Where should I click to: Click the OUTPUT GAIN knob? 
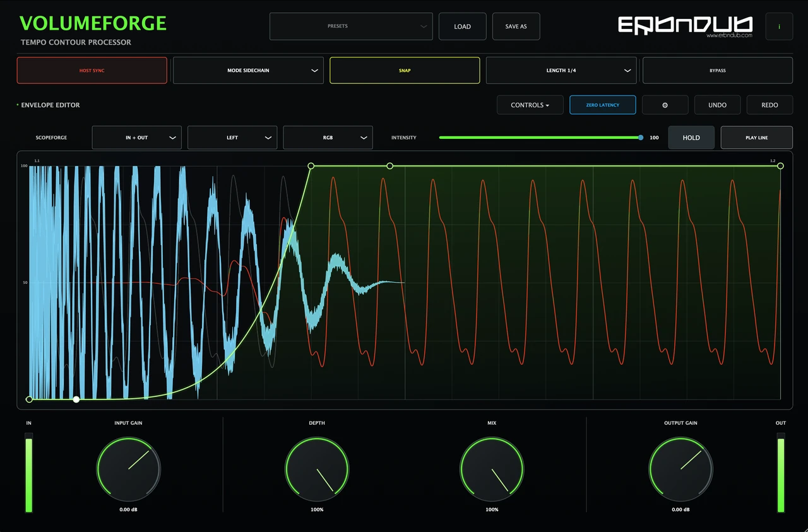point(680,470)
